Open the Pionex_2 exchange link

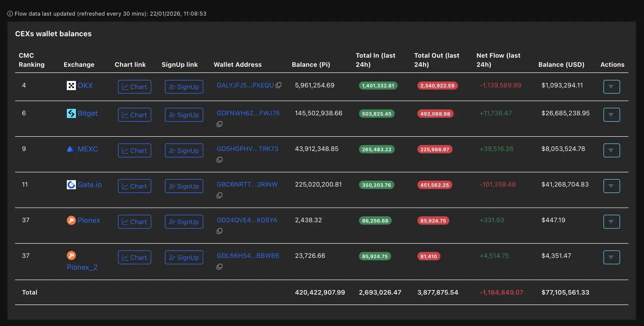82,267
